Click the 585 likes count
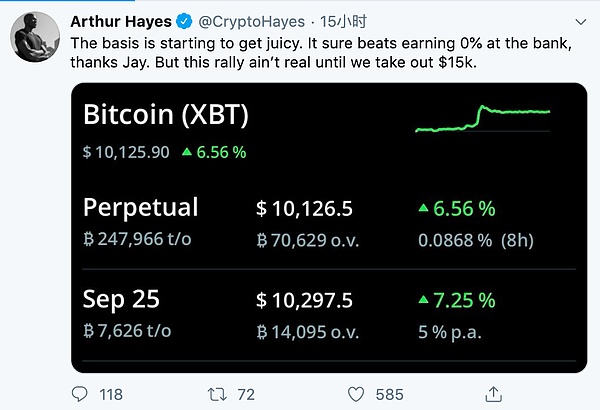This screenshot has width=600, height=410. coord(387,393)
